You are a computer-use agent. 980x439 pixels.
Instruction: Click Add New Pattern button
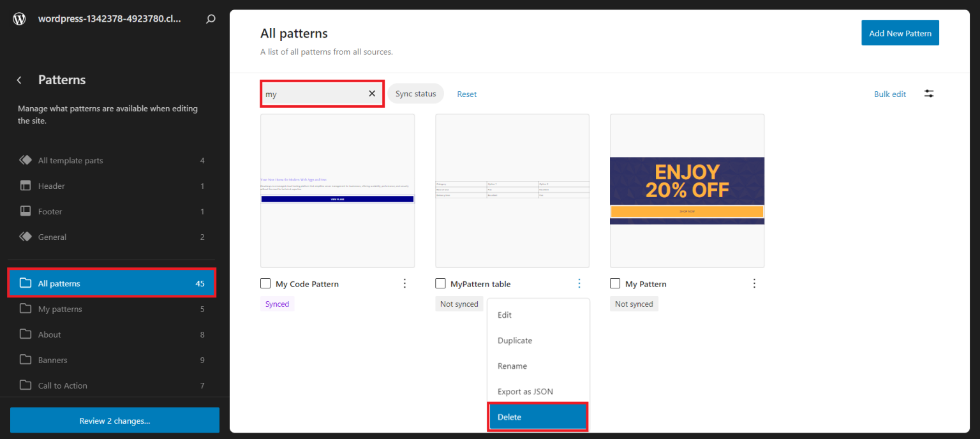900,33
